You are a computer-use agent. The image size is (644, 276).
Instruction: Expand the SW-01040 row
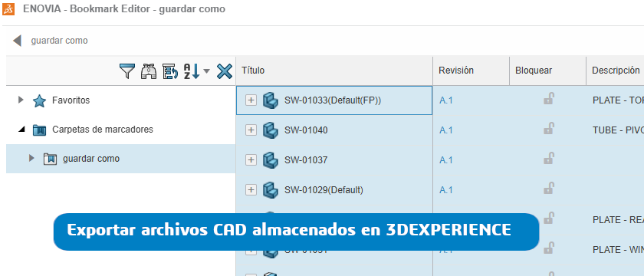click(251, 130)
